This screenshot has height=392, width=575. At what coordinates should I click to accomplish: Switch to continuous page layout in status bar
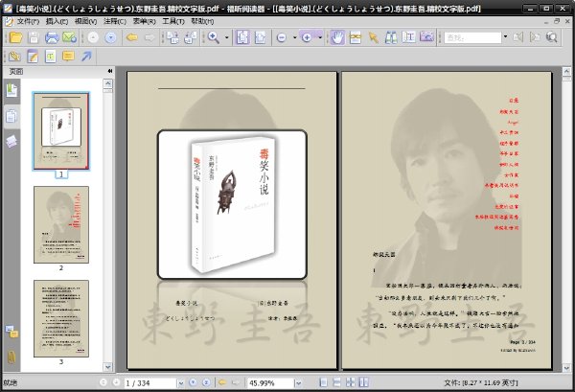337,382
